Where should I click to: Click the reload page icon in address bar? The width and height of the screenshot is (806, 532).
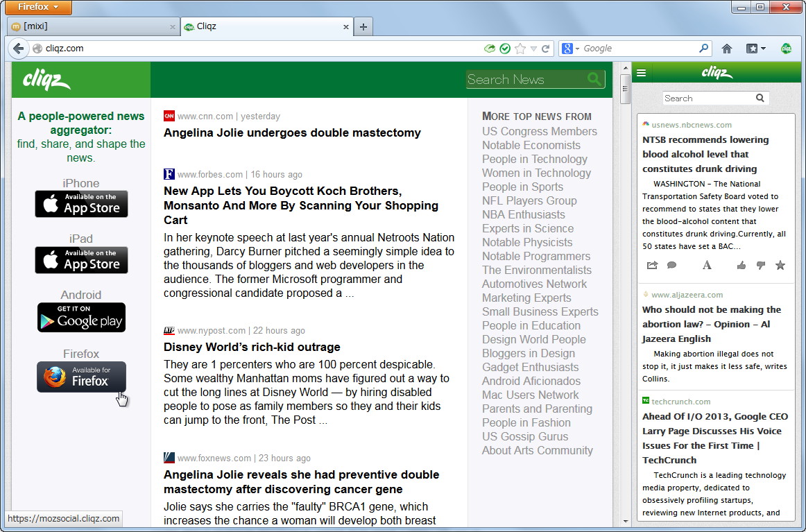[546, 49]
